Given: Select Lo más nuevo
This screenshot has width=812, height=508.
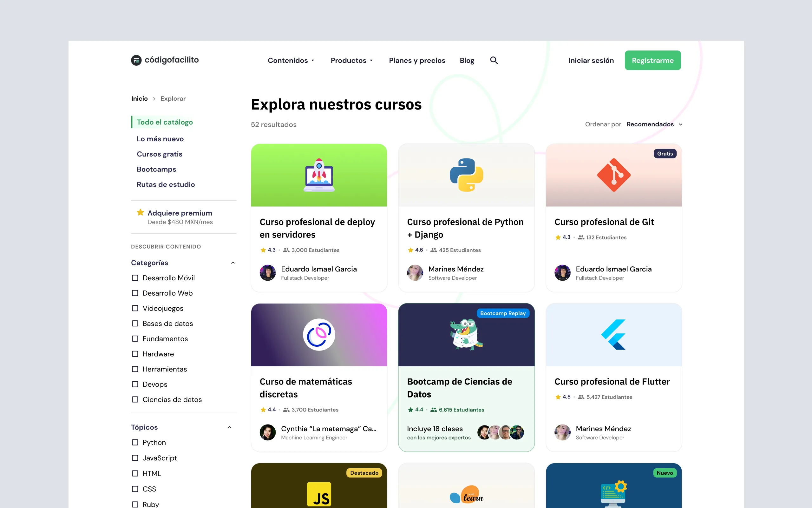Looking at the screenshot, I should coord(160,139).
